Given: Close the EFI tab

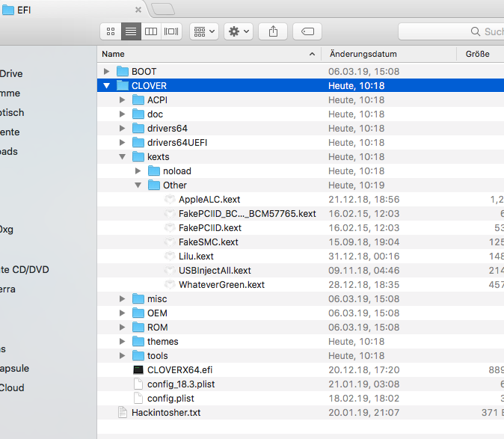Looking at the screenshot, I should [138, 10].
